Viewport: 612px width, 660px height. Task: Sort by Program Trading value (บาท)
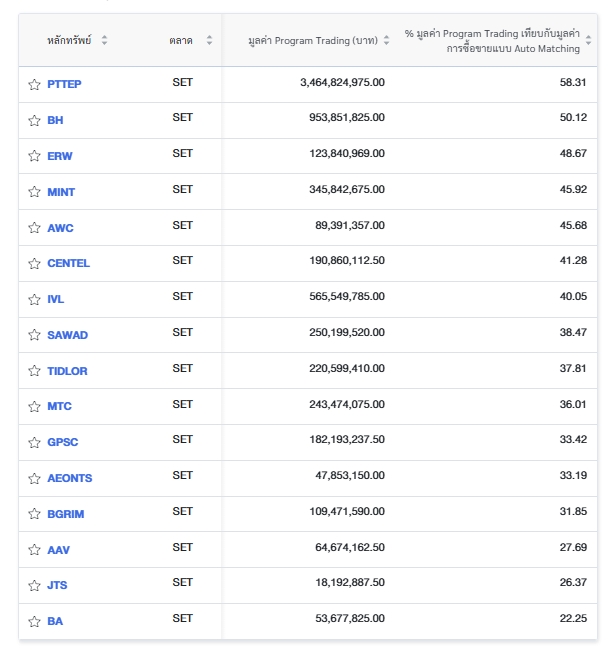coord(387,41)
